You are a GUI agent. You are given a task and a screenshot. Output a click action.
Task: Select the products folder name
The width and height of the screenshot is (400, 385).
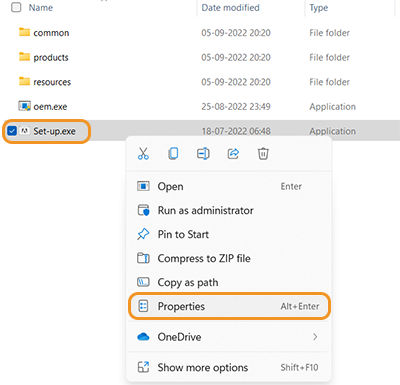click(x=51, y=57)
